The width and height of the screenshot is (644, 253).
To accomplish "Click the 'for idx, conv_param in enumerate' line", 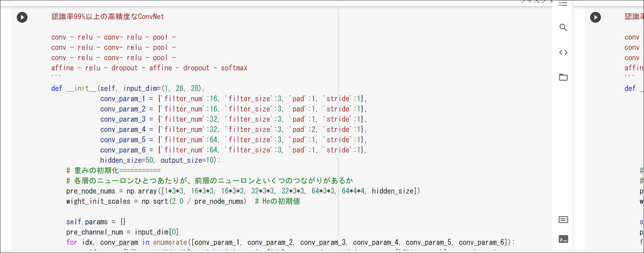I will [291, 242].
